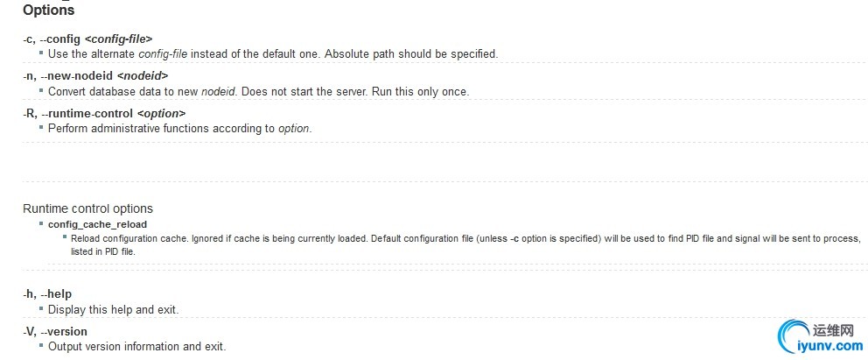The image size is (868, 360).
Task: Click the "-n, --new-nodeid" option title
Action: click(x=95, y=75)
